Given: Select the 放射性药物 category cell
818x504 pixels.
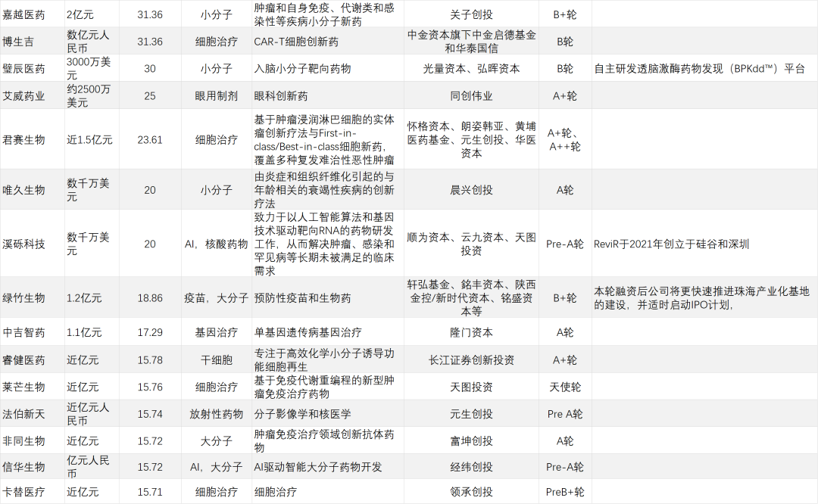Looking at the screenshot, I should [216, 414].
